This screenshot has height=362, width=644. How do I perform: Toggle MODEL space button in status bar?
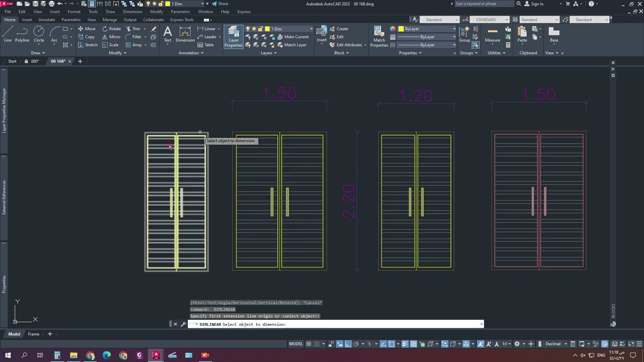click(x=296, y=344)
